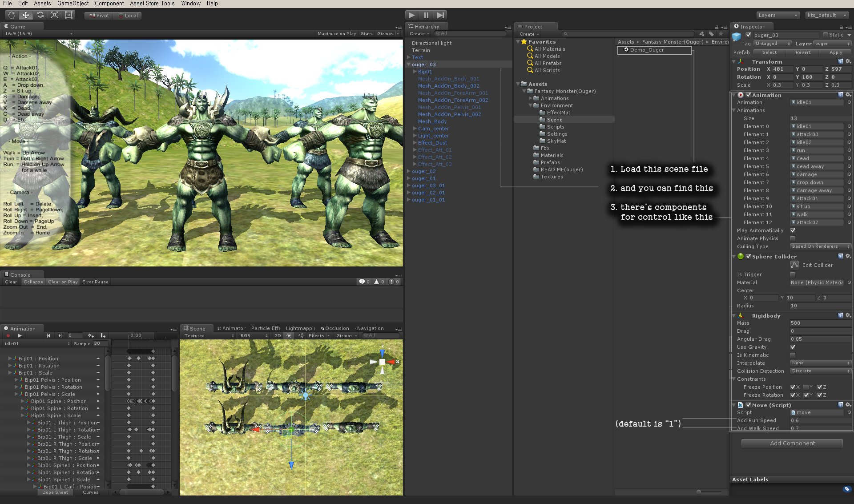Screen dimensions: 854x504
Task: Toggle Use Gravity checkbox
Action: (793, 347)
